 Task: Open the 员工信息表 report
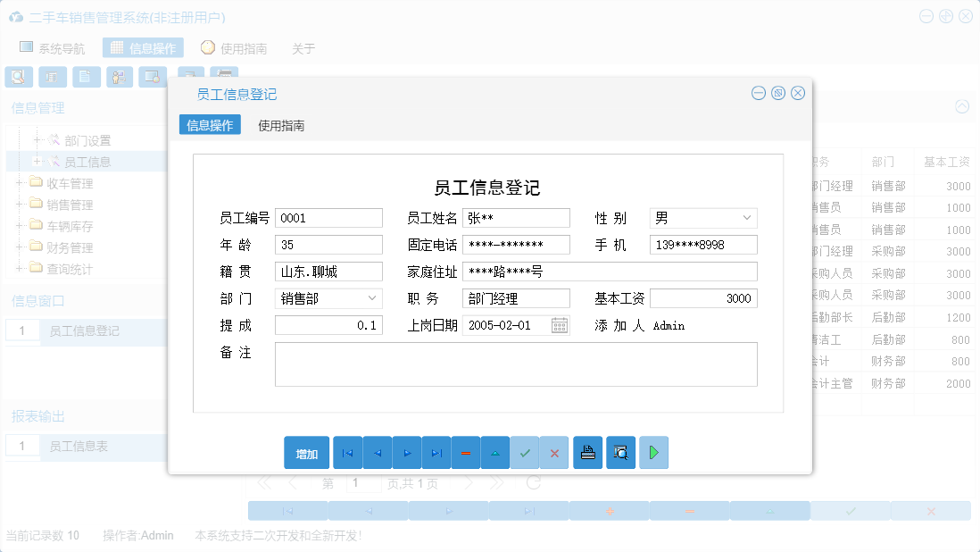pos(77,447)
